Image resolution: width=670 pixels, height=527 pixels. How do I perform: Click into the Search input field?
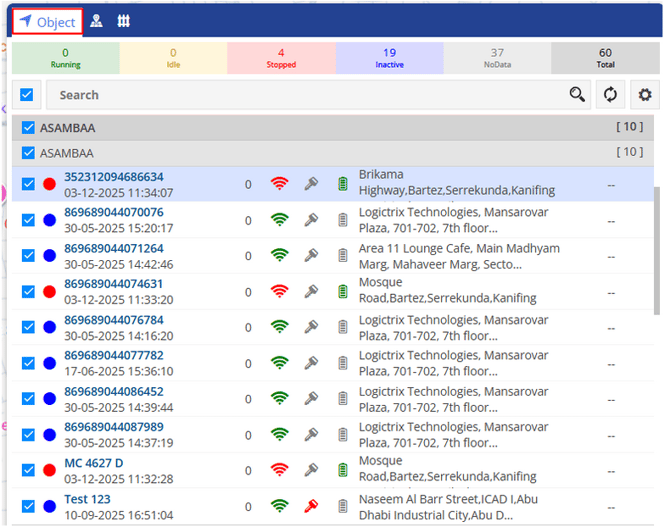click(300, 95)
